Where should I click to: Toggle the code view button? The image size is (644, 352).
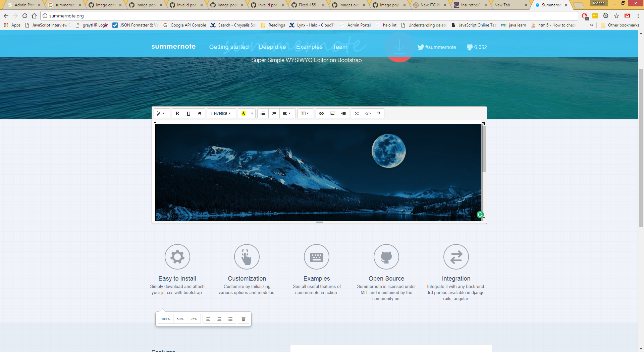pyautogui.click(x=368, y=113)
